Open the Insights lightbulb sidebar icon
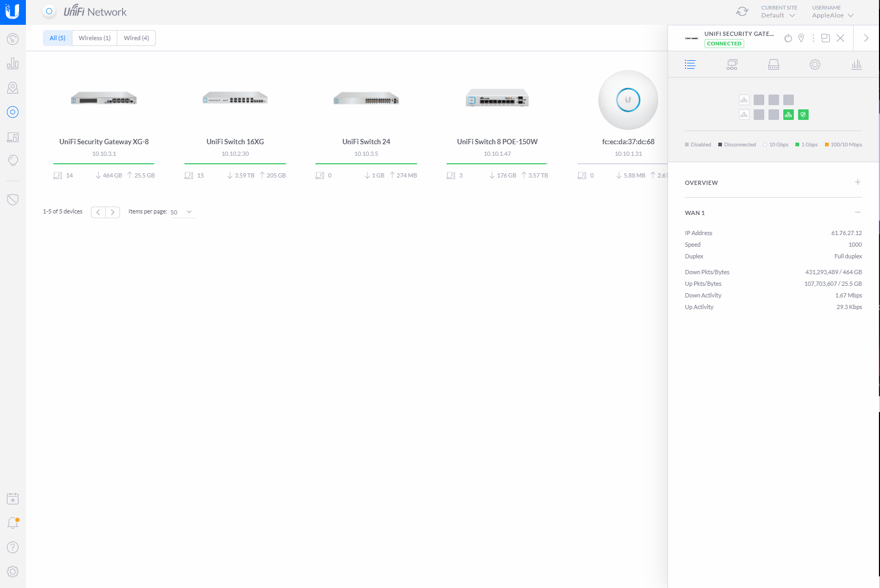The image size is (880, 588). pos(13,160)
